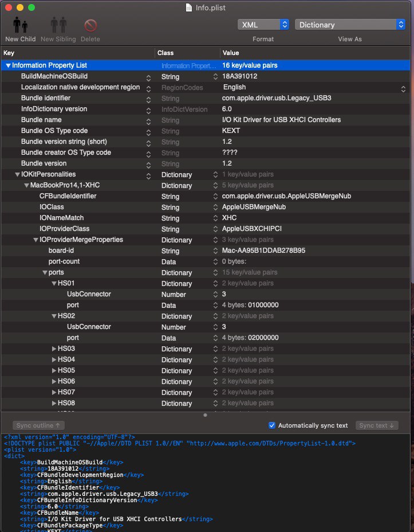The width and height of the screenshot is (414, 532).
Task: Select the Bundle creator OS Type code row
Action: pyautogui.click(x=206, y=152)
